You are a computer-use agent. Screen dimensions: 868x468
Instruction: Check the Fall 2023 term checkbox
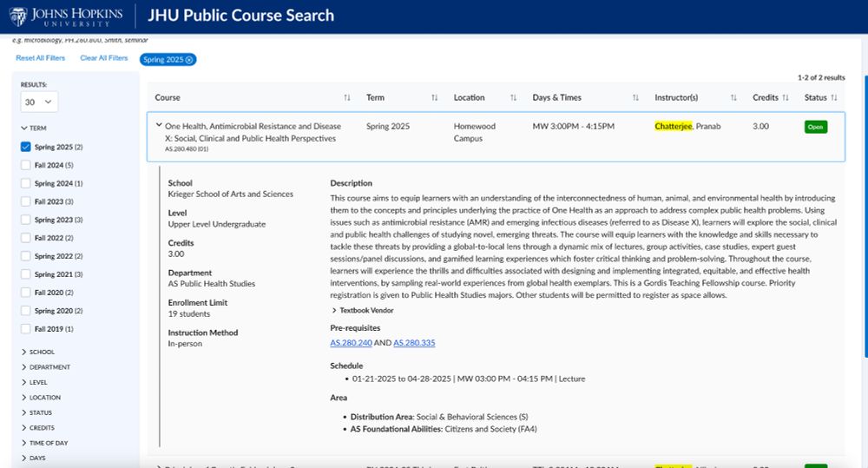25,201
